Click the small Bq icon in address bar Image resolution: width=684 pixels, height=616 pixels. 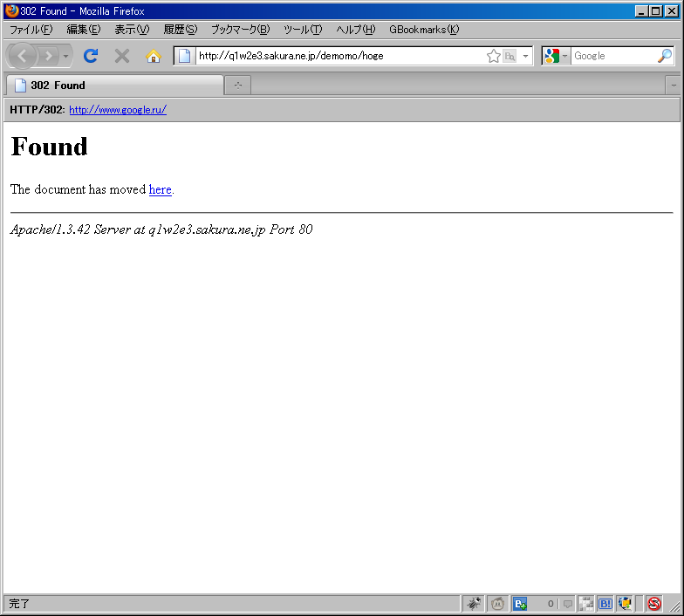coord(510,56)
